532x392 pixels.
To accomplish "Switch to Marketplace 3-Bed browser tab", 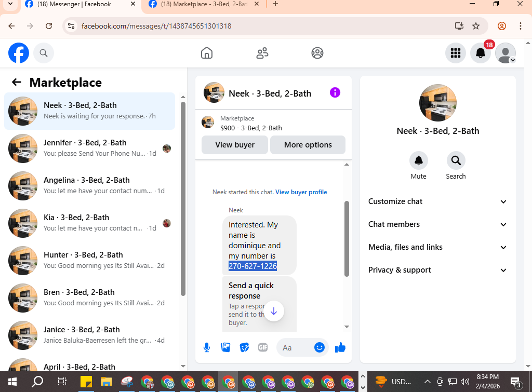I will (204, 4).
